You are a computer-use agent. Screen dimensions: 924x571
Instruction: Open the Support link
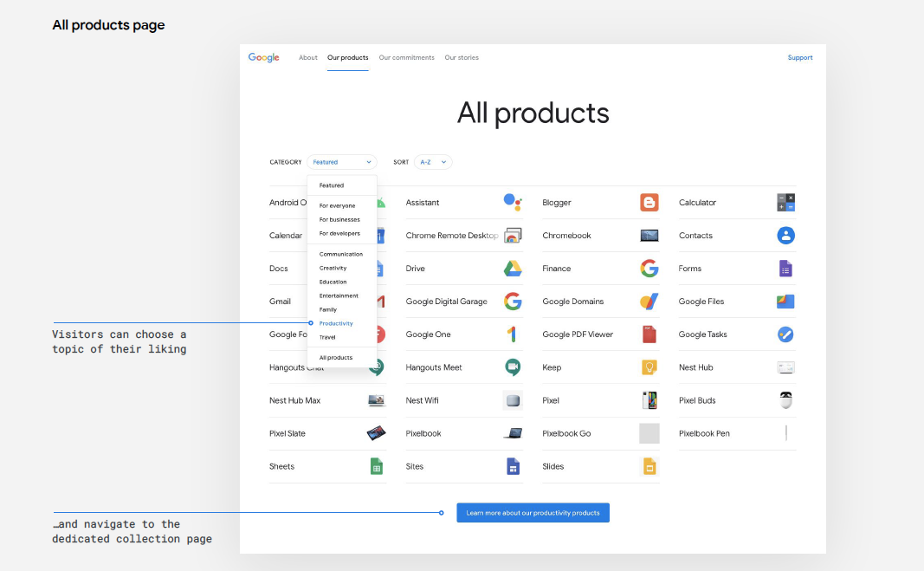point(800,58)
